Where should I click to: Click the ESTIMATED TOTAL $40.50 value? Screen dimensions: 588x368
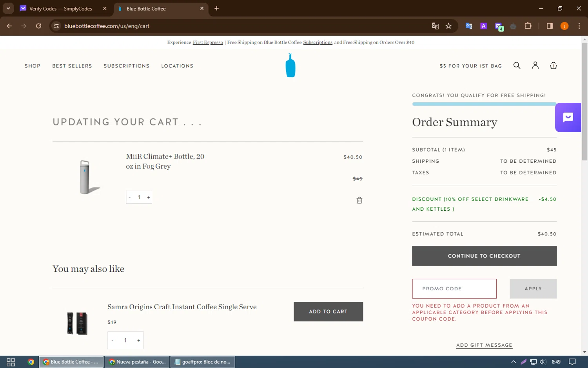pyautogui.click(x=547, y=234)
